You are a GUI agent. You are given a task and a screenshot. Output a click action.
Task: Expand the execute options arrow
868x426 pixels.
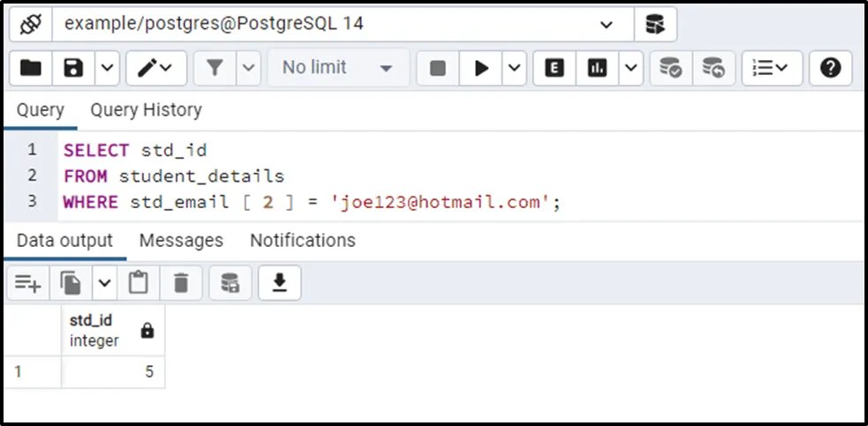tap(516, 68)
